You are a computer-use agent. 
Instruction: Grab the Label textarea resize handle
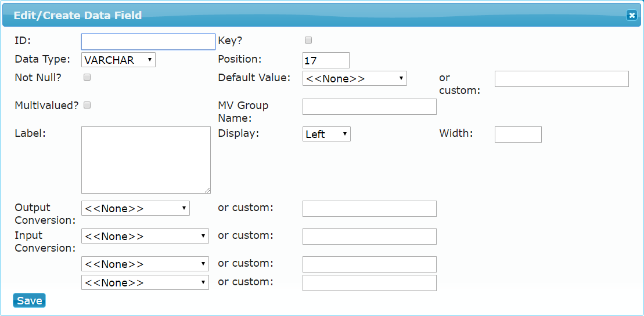pos(207,190)
